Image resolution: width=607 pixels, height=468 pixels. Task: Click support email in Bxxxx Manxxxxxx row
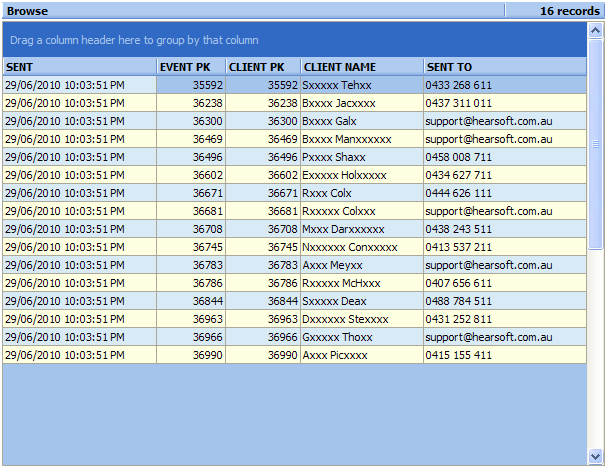(489, 139)
